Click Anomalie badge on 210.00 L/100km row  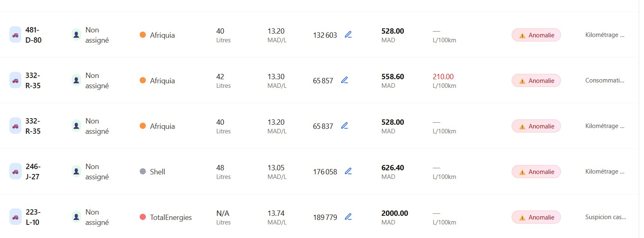pos(536,81)
